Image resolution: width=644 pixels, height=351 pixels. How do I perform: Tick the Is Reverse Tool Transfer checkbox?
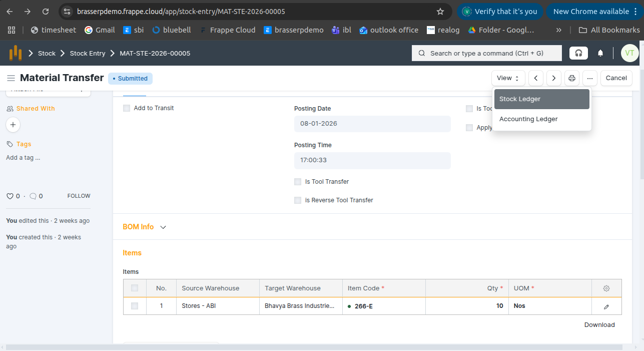point(298,200)
